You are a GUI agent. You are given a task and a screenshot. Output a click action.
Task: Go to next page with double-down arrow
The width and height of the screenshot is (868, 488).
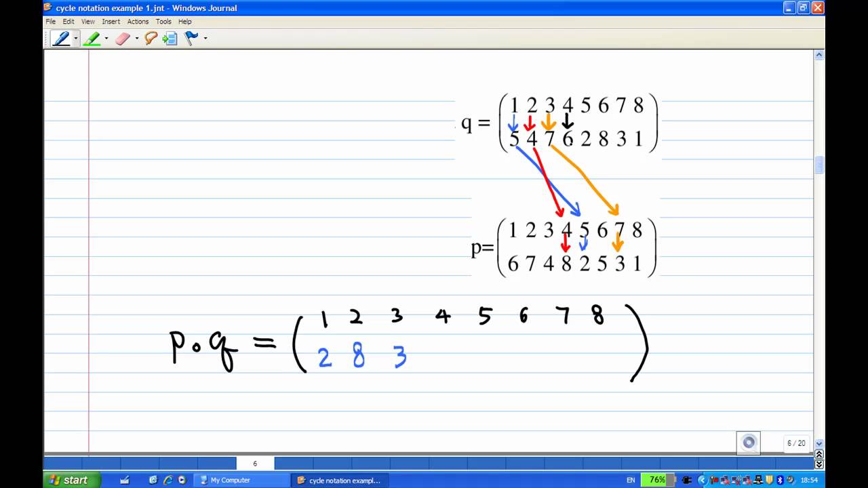point(819,464)
